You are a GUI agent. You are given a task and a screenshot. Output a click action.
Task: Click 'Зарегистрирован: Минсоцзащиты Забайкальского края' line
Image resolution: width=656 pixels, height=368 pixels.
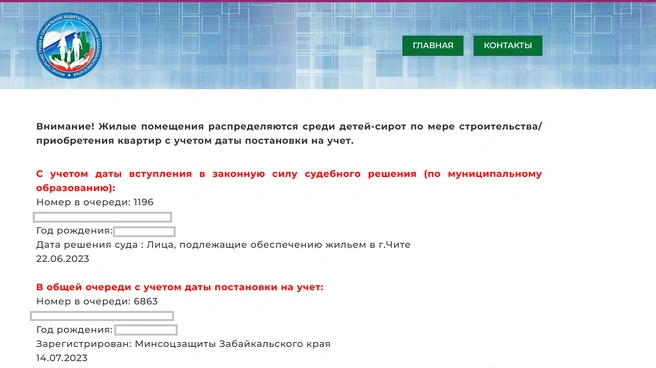tap(183, 344)
